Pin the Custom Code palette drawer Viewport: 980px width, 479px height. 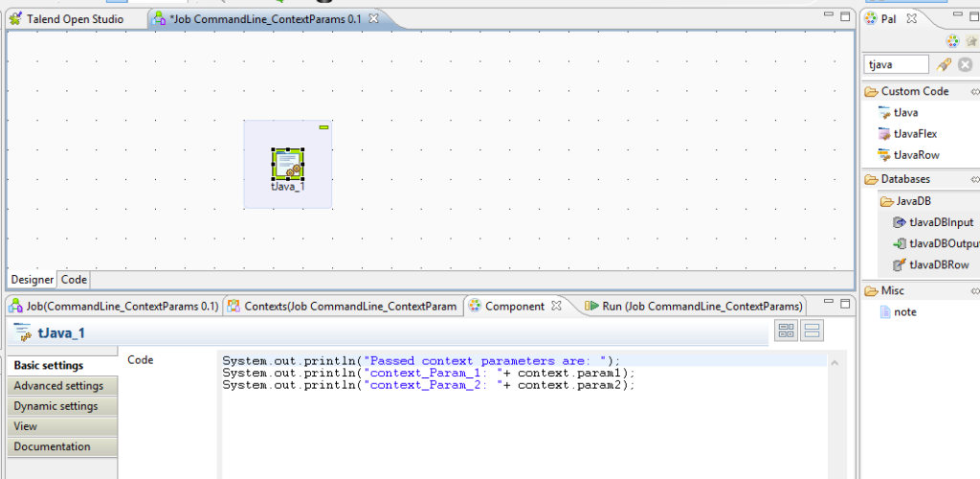pos(975,92)
